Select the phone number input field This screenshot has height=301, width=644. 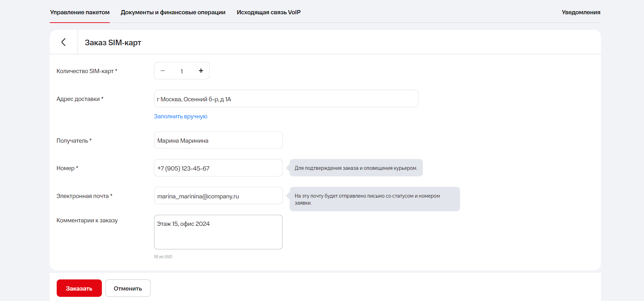218,168
